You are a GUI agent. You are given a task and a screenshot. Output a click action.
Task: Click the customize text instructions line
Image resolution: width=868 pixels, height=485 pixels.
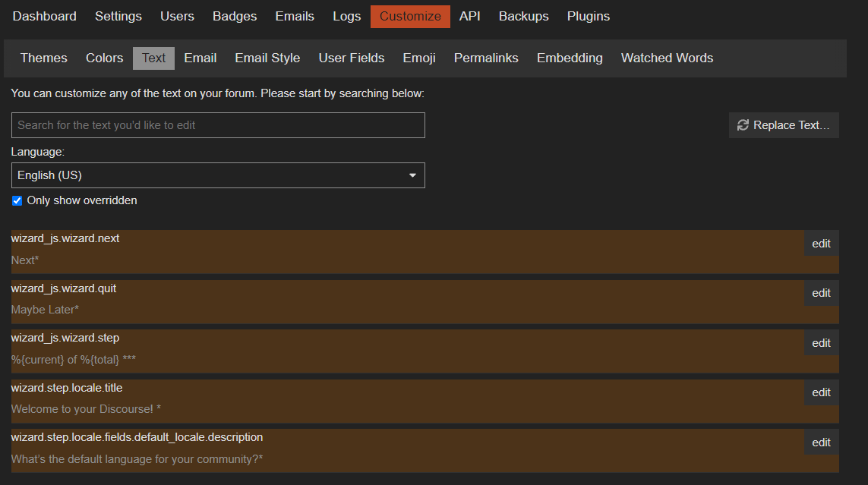(x=217, y=93)
